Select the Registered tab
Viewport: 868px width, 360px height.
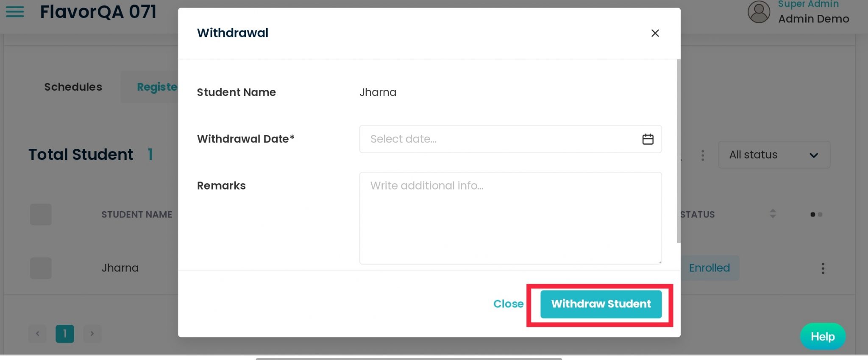tap(157, 87)
